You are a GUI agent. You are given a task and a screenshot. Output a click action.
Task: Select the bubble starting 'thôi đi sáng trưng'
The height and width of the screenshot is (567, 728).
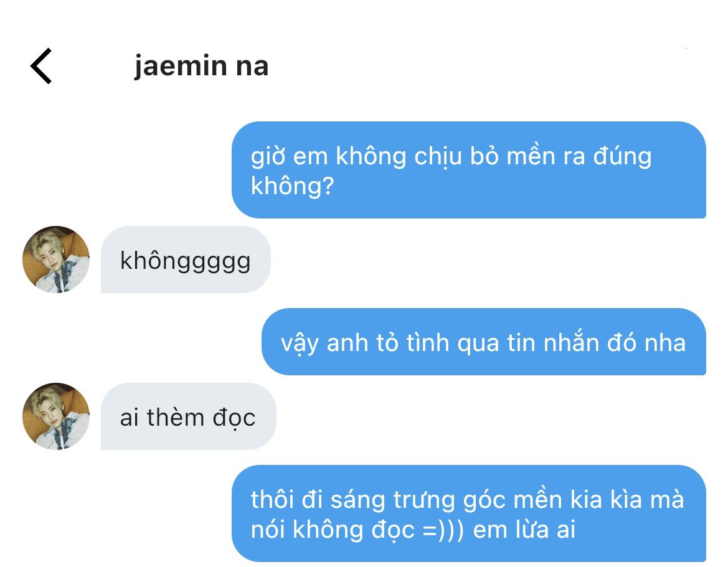point(469,513)
